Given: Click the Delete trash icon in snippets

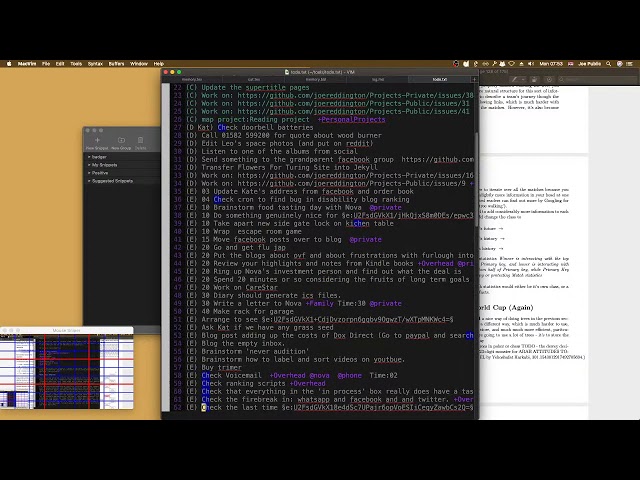Looking at the screenshot, I should 140,141.
